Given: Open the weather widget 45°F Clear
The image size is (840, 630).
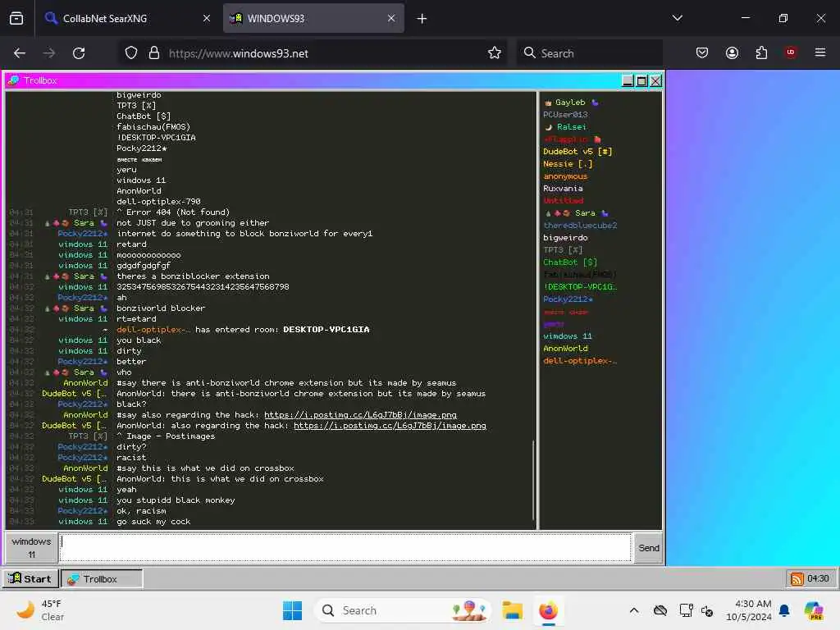Looking at the screenshot, I should 40,610.
